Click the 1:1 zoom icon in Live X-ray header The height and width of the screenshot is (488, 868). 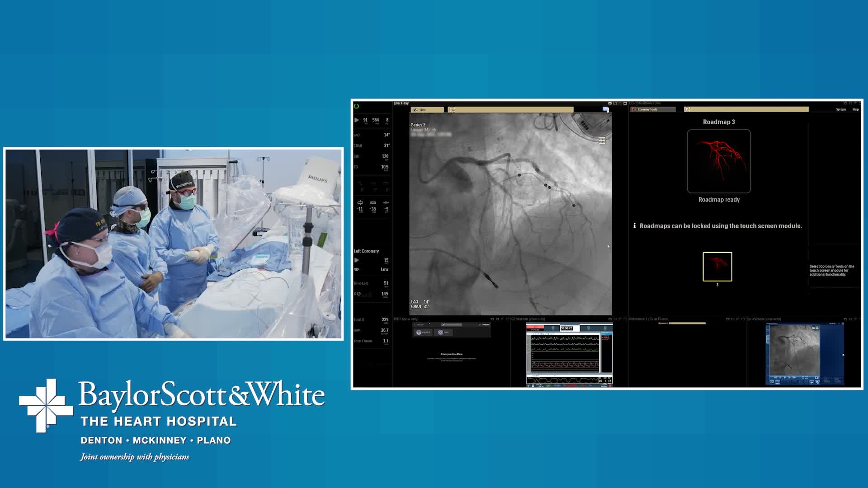tap(615, 103)
